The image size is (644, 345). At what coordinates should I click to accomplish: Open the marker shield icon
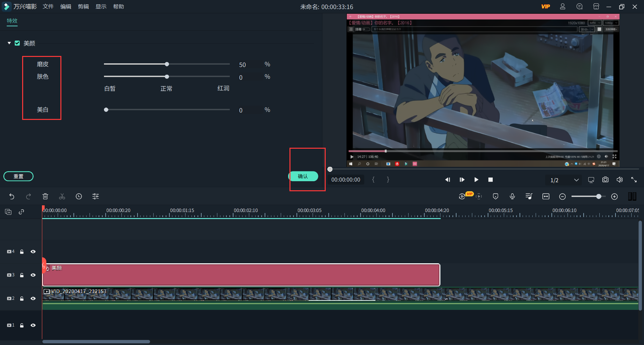(x=495, y=197)
